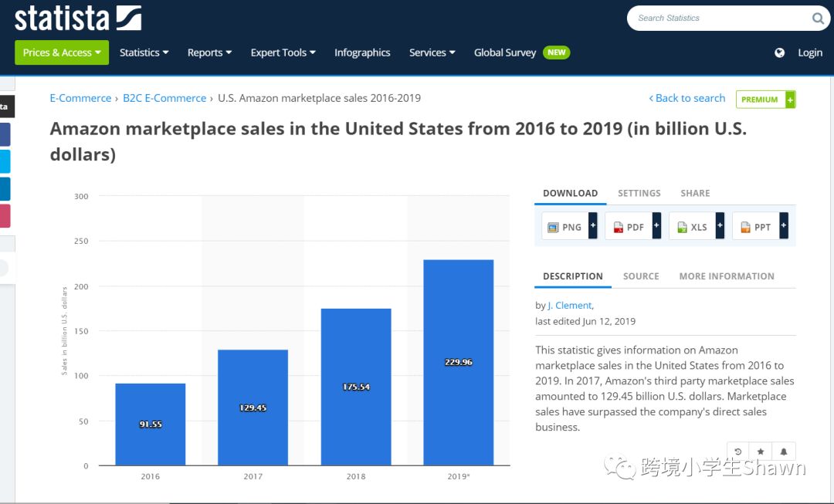Click the Back to search link
834x504 pixels.
687,98
